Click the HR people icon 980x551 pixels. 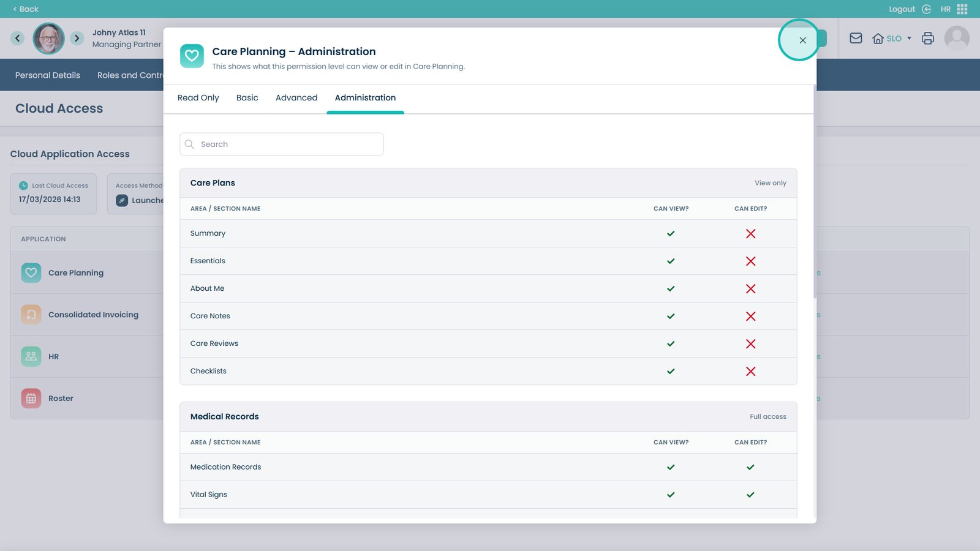(31, 356)
